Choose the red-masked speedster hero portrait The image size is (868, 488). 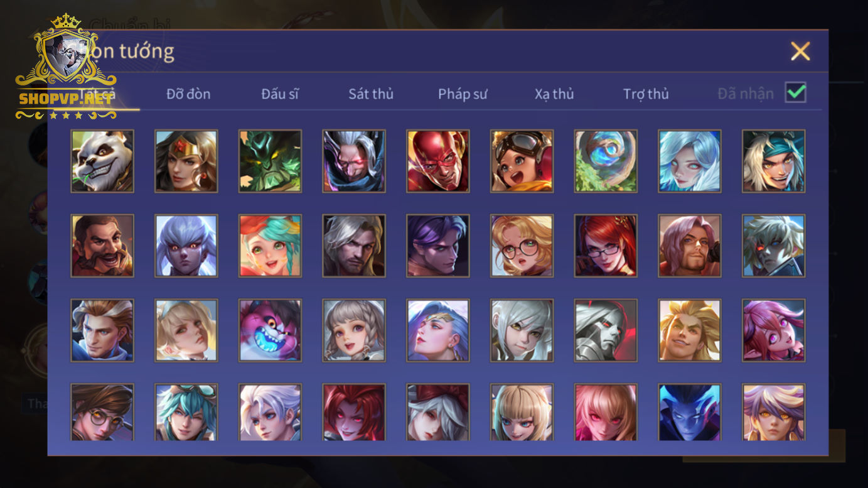(x=437, y=161)
